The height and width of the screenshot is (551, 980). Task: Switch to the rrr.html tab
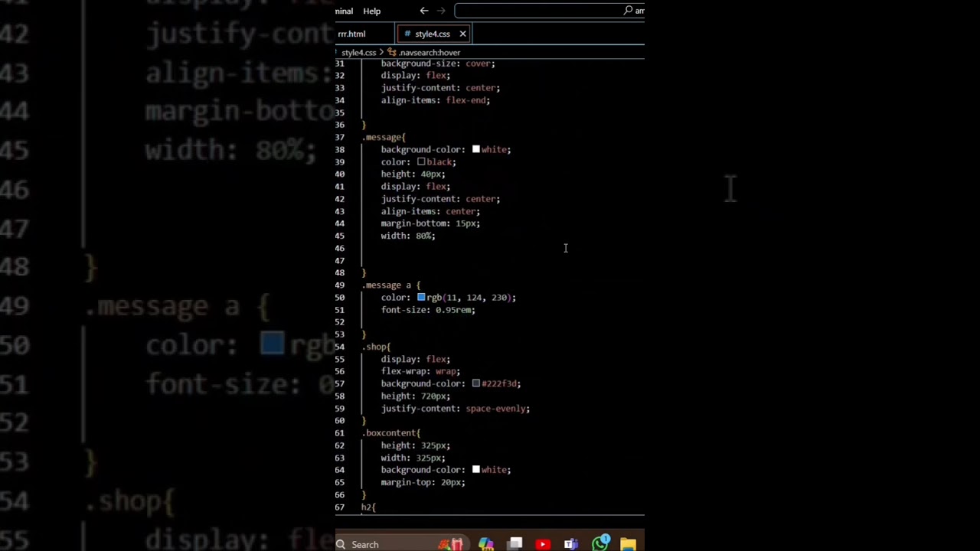point(351,34)
